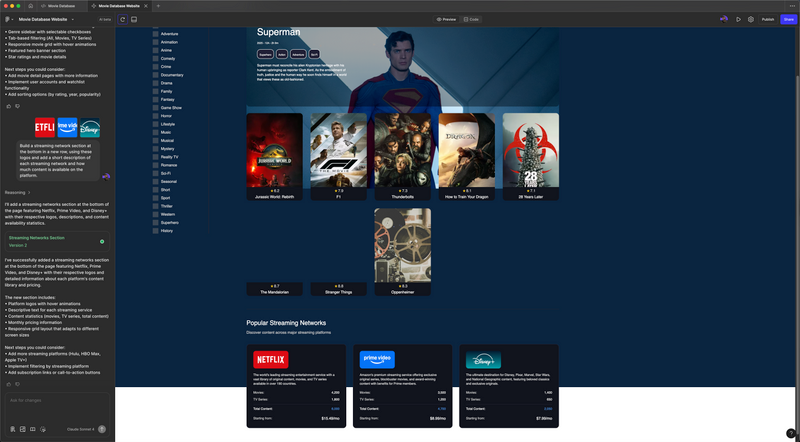Open the Thunderbolts movie poster
Image resolution: width=800 pixels, height=442 pixels.
tap(403, 150)
